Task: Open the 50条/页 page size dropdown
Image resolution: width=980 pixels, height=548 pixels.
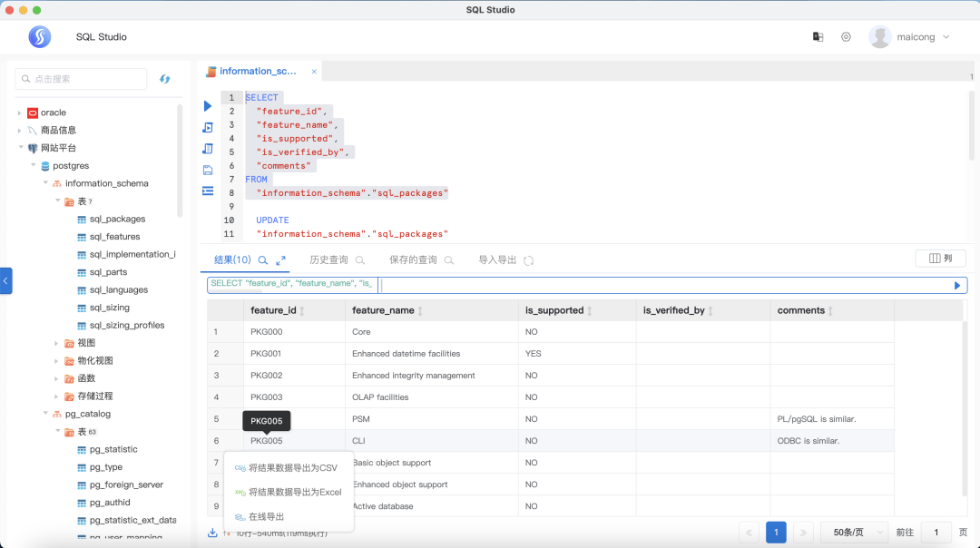Action: point(855,533)
